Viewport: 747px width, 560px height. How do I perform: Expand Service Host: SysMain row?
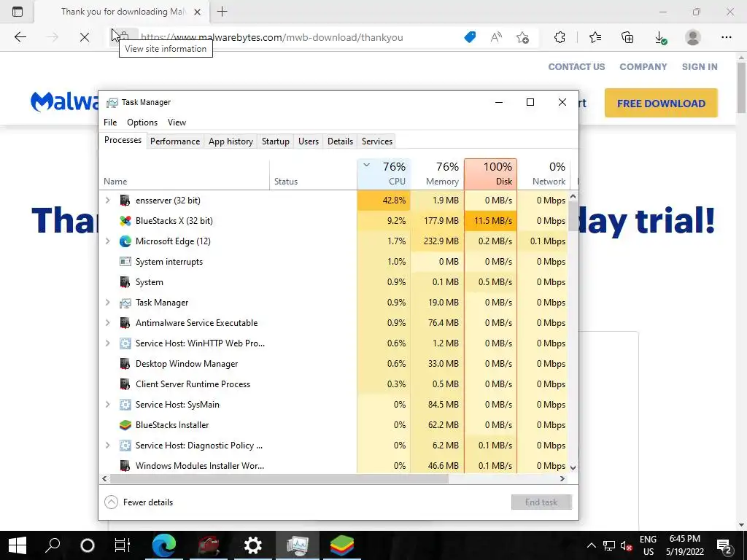coord(108,405)
